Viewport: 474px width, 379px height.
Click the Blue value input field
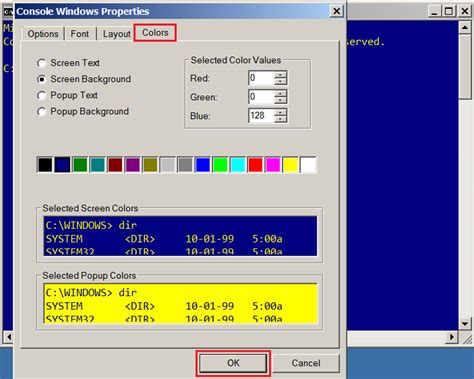(x=261, y=116)
